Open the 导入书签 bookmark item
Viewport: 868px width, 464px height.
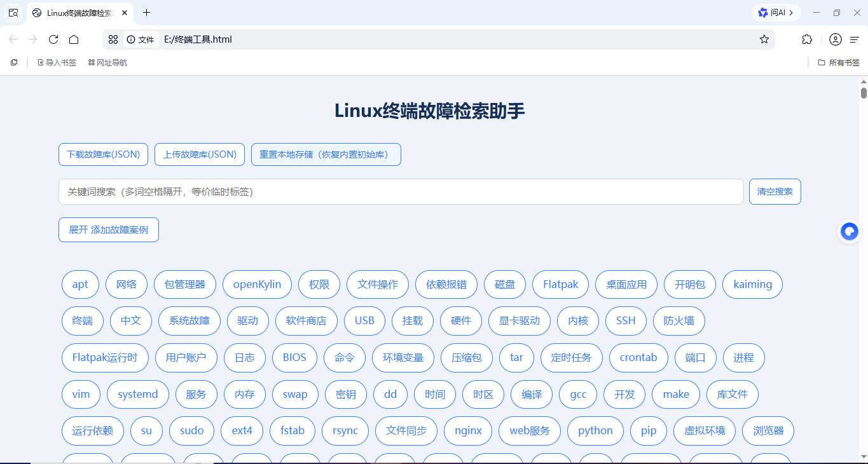click(x=57, y=62)
